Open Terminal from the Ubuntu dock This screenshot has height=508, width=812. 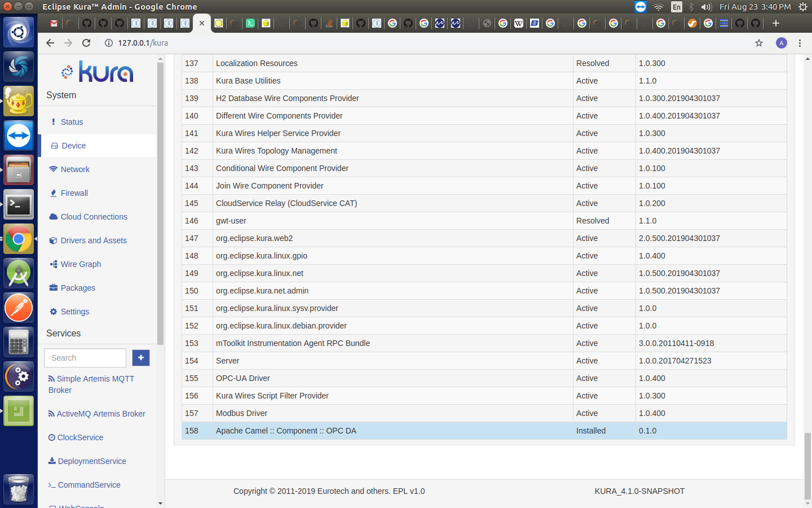click(19, 205)
